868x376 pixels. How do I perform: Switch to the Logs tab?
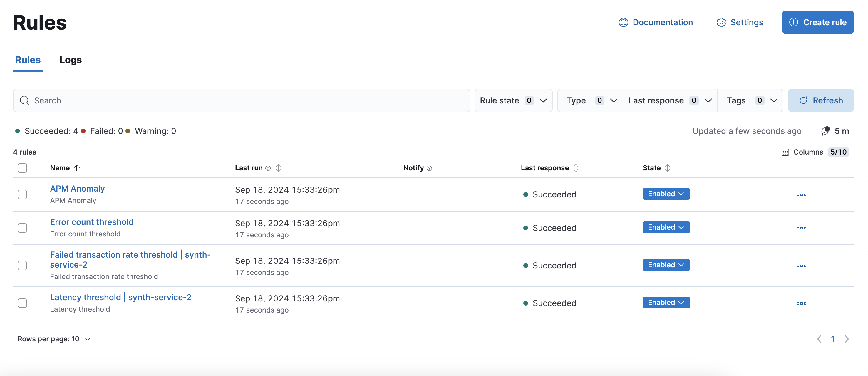pyautogui.click(x=71, y=60)
